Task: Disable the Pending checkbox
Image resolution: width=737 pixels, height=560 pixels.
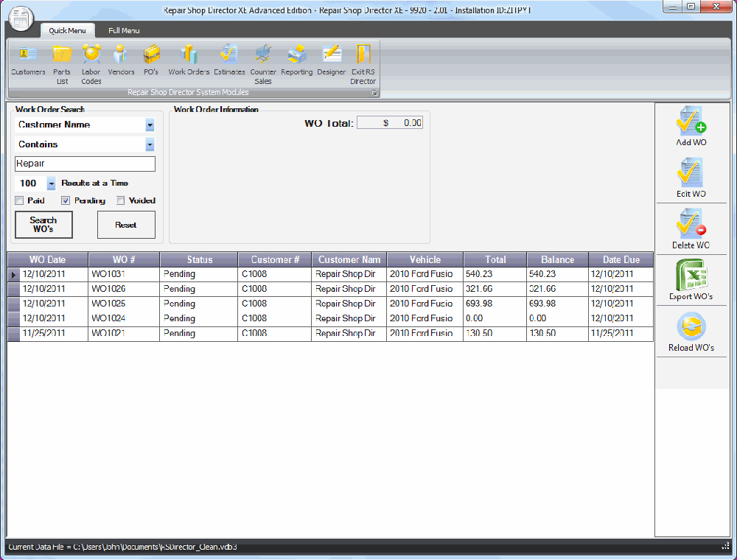Action: (x=66, y=200)
